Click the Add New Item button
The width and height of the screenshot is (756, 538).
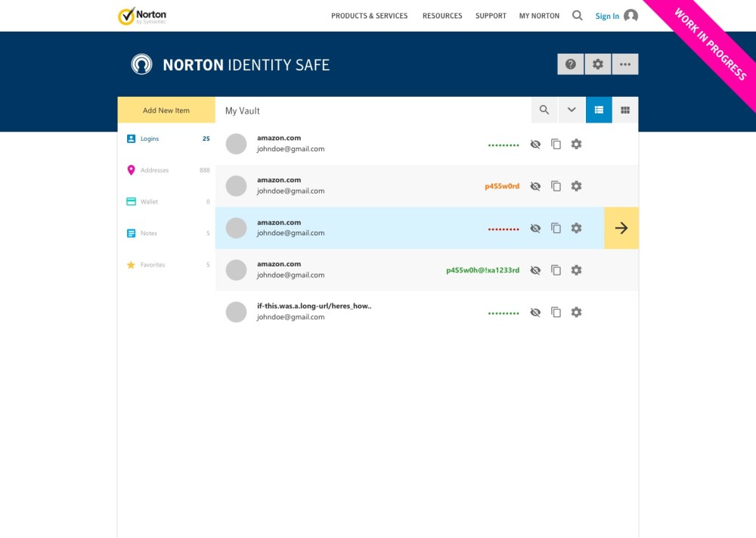[166, 110]
